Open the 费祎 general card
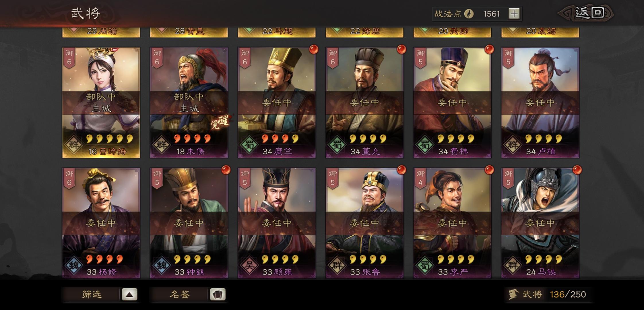Screen dimensions: 644x310 (452, 103)
